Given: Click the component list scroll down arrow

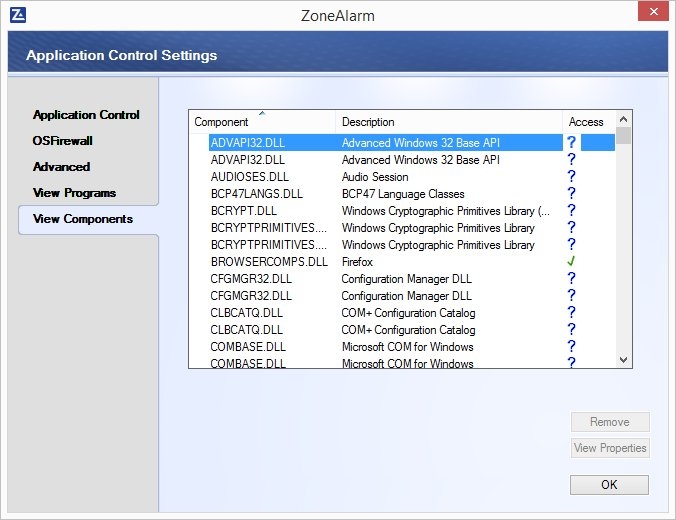Looking at the screenshot, I should point(623,360).
